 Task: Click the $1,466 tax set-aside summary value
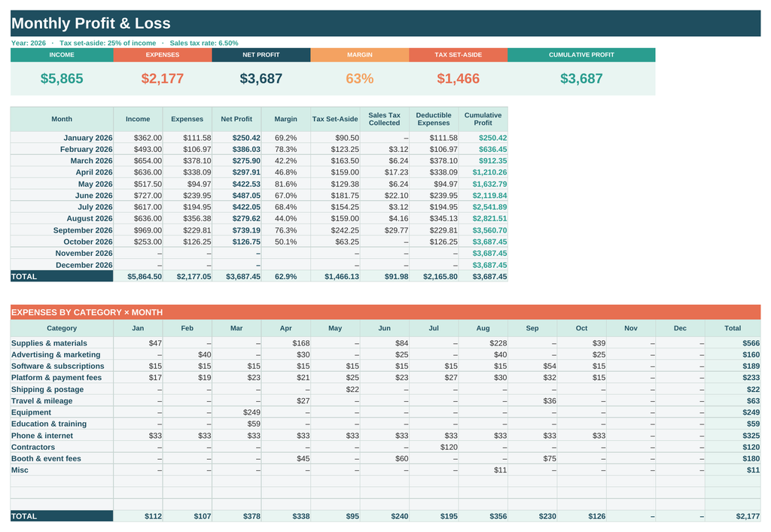click(459, 78)
